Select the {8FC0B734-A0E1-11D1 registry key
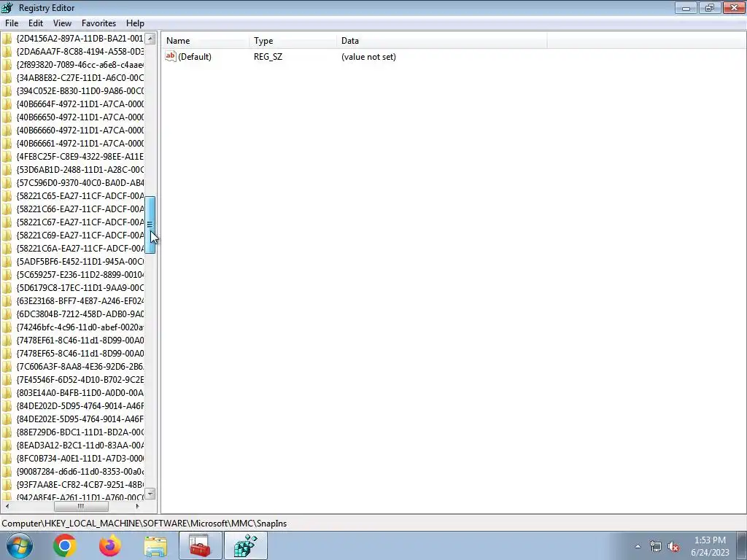 [x=80, y=459]
